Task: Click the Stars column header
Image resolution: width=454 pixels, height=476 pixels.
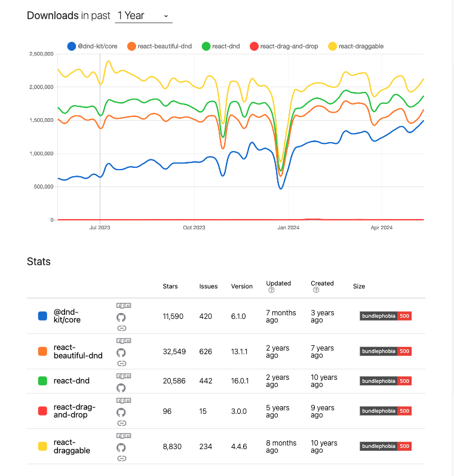Action: point(170,286)
